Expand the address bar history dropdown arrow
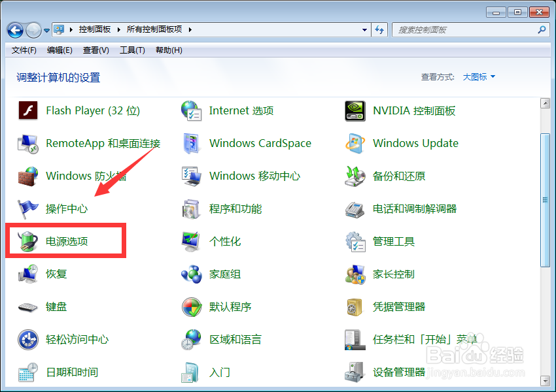This screenshot has height=392, width=556. pos(364,30)
